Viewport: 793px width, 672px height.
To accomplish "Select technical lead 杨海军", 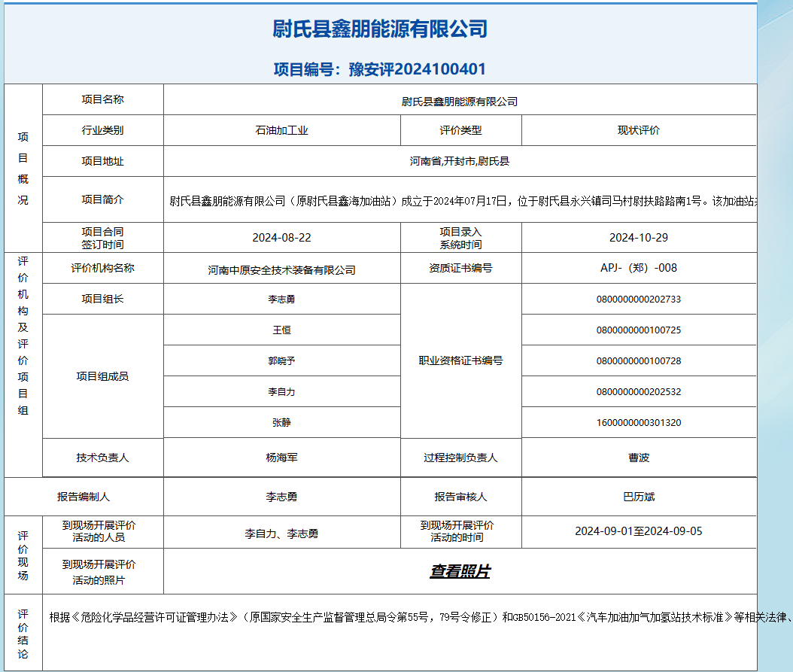I will pos(281,458).
